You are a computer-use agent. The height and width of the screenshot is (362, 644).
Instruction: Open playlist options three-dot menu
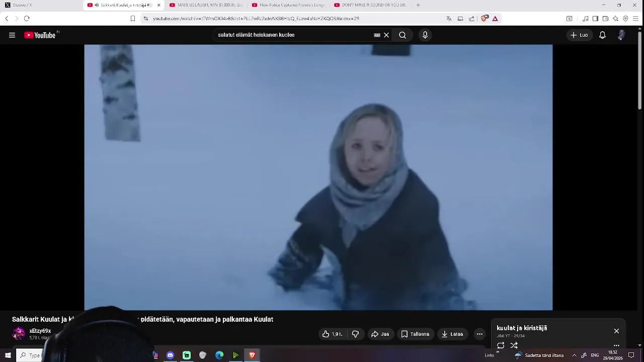616,345
